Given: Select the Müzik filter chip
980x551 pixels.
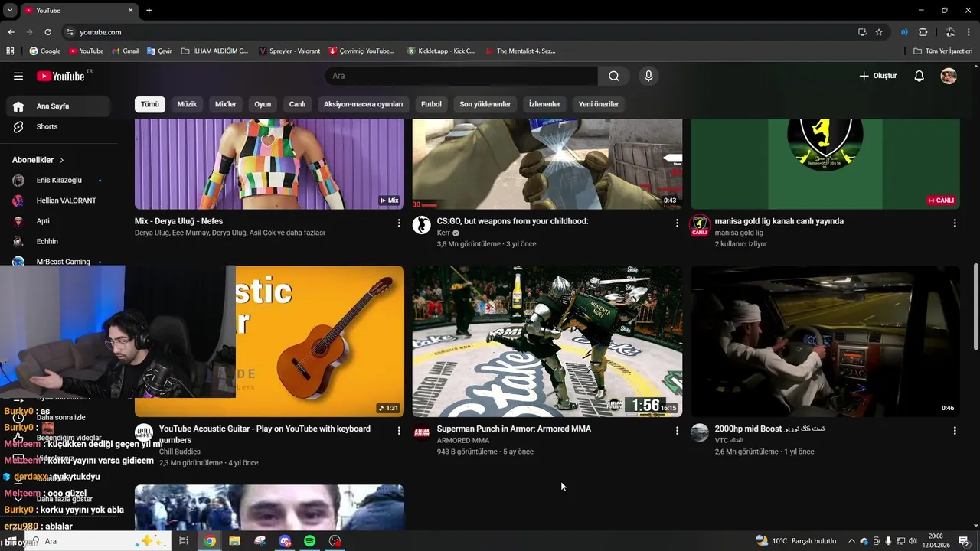Looking at the screenshot, I should pyautogui.click(x=187, y=104).
